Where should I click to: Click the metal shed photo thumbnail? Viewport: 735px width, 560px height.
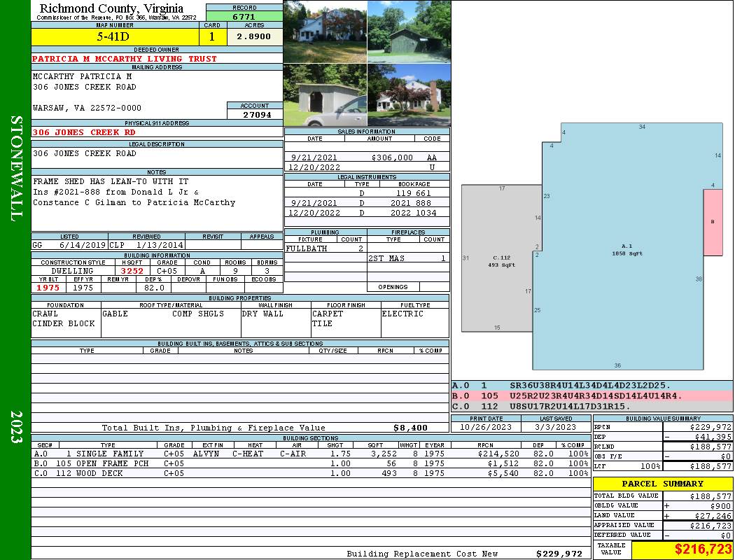click(325, 95)
